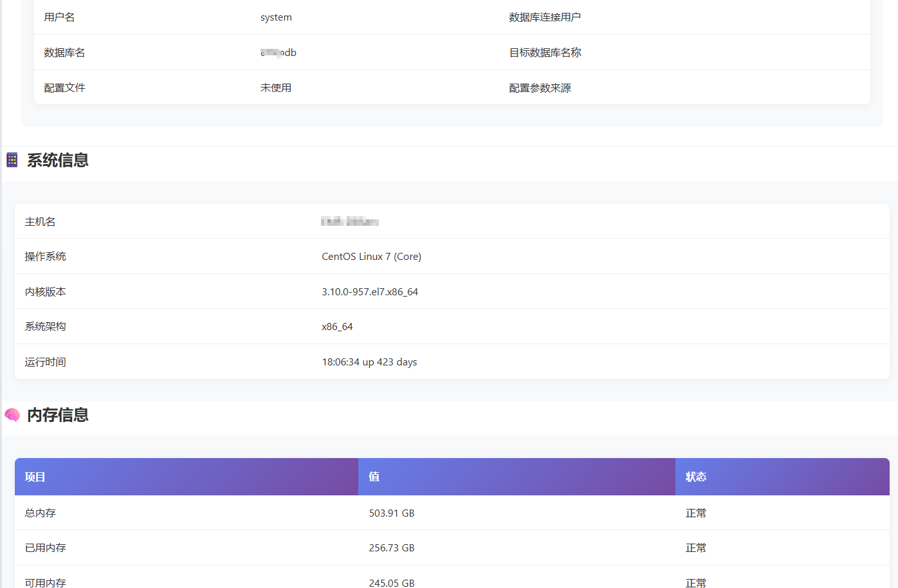The height and width of the screenshot is (588, 898).
Task: Select CentOS Linux 7 (Core) value
Action: [371, 257]
